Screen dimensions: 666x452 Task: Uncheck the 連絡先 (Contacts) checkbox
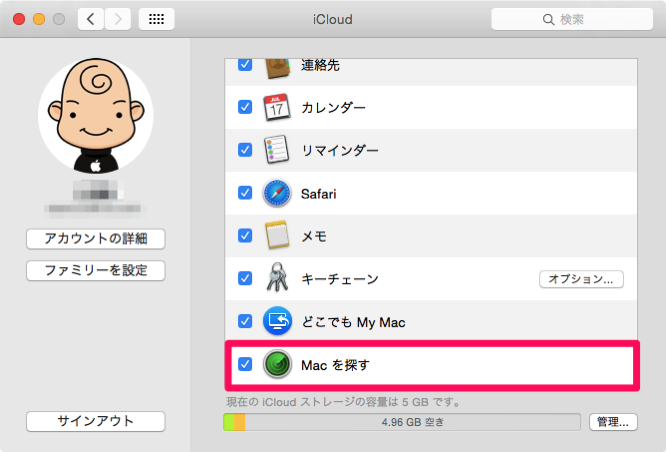coord(245,65)
